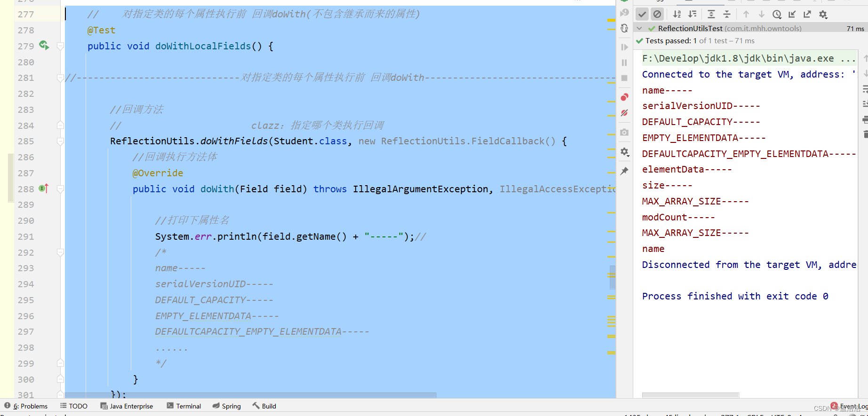Click Student.class in line 285
868x416 pixels.
[x=311, y=141]
